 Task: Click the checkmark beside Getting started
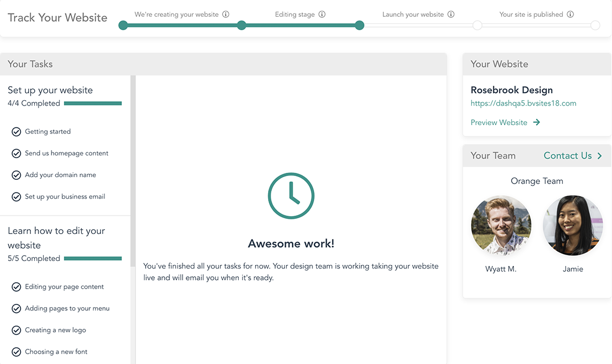click(16, 132)
